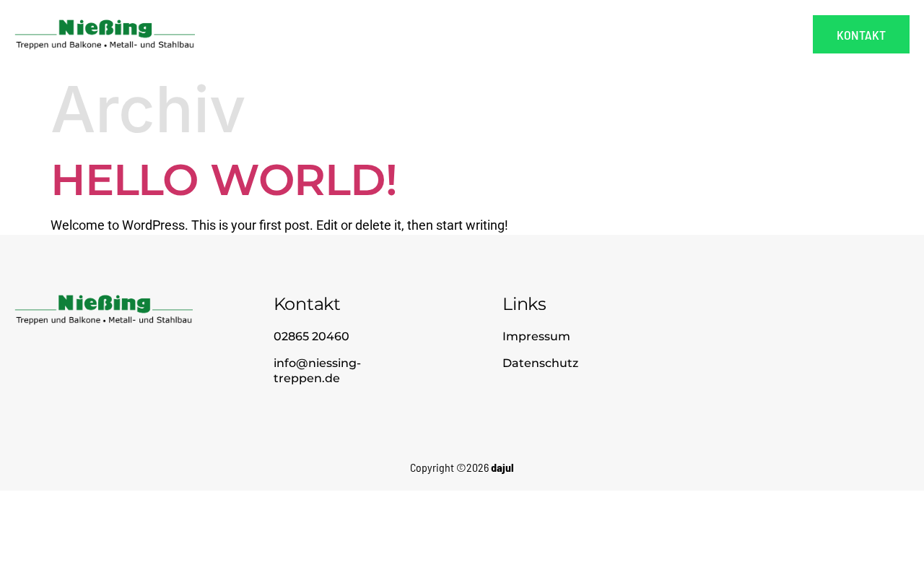
Task: Click the copyright © symbol in footer
Action: [x=461, y=467]
